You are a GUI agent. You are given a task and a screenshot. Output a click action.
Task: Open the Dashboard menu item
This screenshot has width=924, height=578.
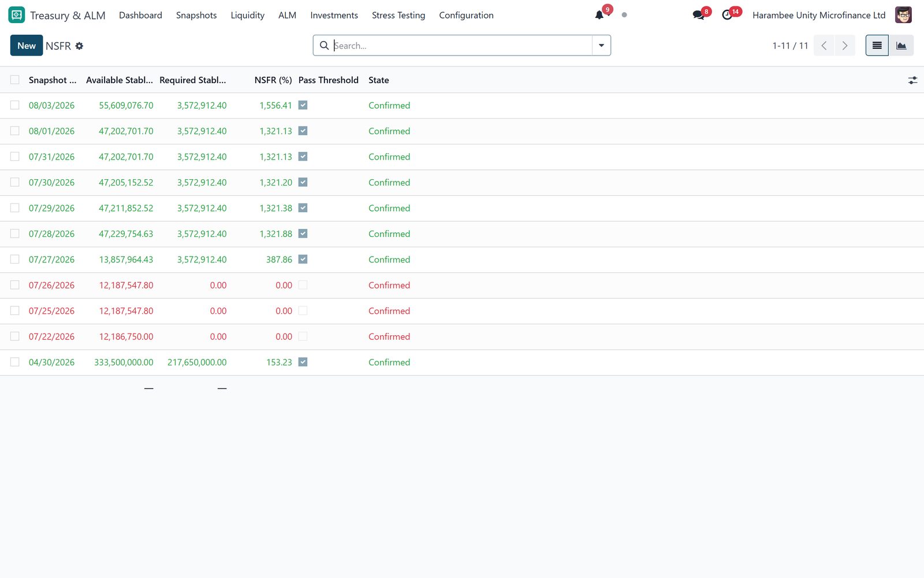pyautogui.click(x=140, y=15)
